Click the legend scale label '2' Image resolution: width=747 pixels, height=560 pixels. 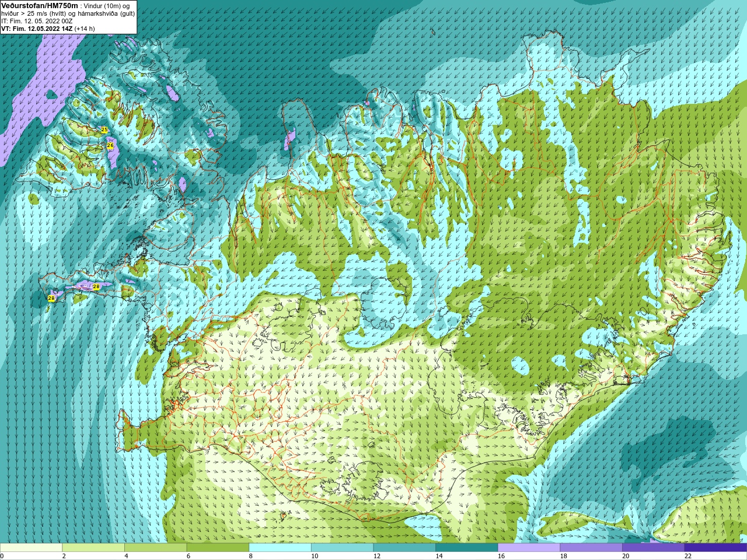(x=64, y=556)
